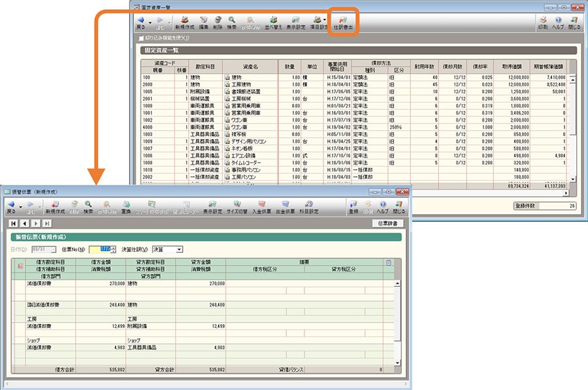Click 印刷 print icon in asset list window

pos(543,22)
